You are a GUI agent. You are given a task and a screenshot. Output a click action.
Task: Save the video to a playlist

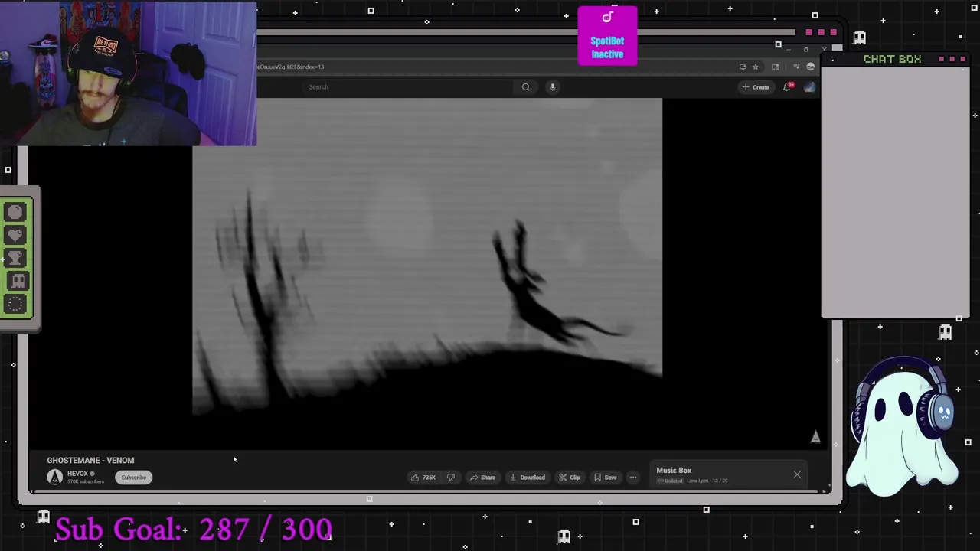[x=605, y=478]
